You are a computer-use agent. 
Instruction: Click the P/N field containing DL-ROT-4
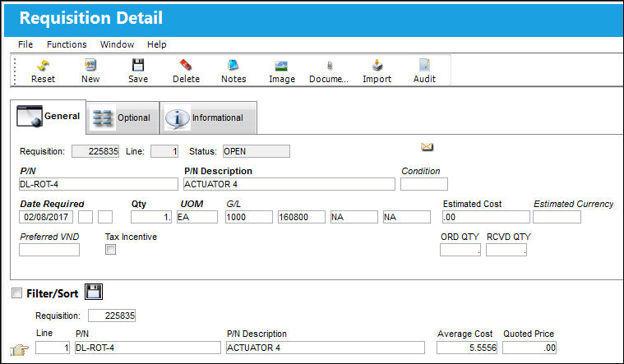[99, 184]
